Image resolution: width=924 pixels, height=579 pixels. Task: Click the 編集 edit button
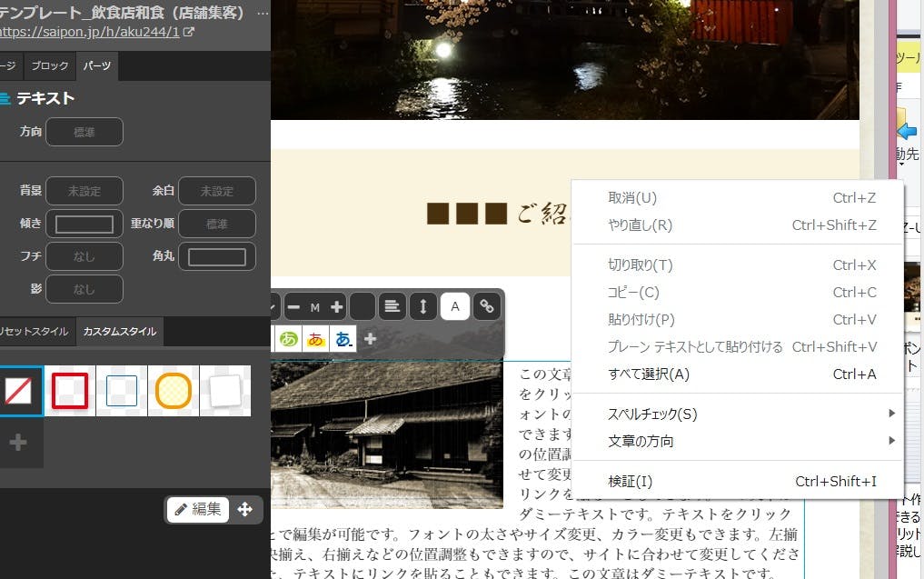(x=197, y=509)
